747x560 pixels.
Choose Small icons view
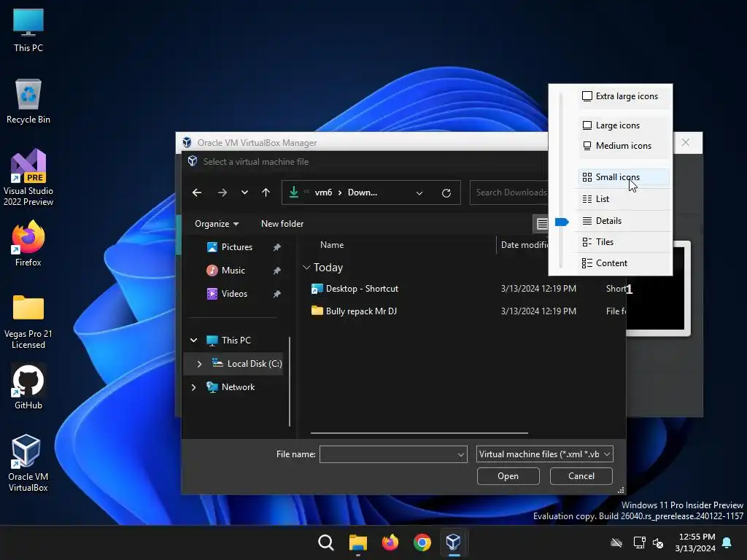[x=624, y=177]
